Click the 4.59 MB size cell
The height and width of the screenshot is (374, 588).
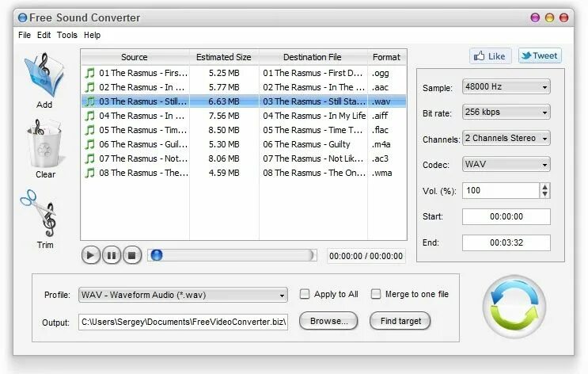[x=224, y=173]
